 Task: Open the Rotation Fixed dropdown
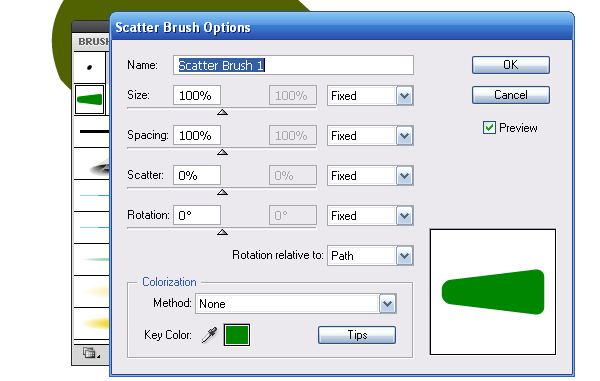(370, 216)
